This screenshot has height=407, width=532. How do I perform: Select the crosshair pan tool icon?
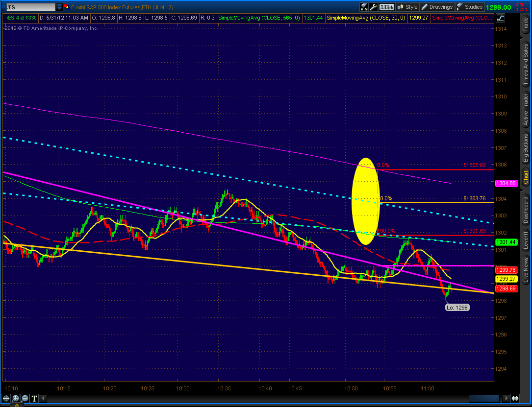point(6,398)
